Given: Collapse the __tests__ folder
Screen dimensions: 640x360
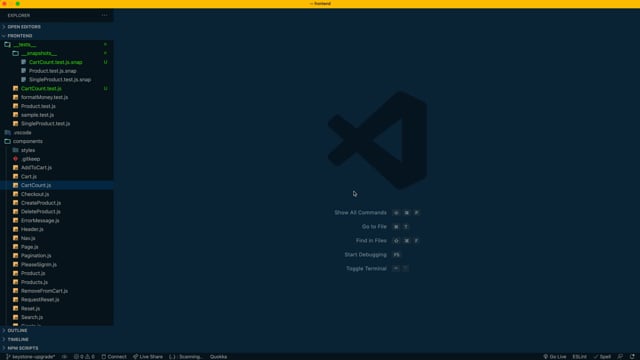Looking at the screenshot, I should pos(57,44).
